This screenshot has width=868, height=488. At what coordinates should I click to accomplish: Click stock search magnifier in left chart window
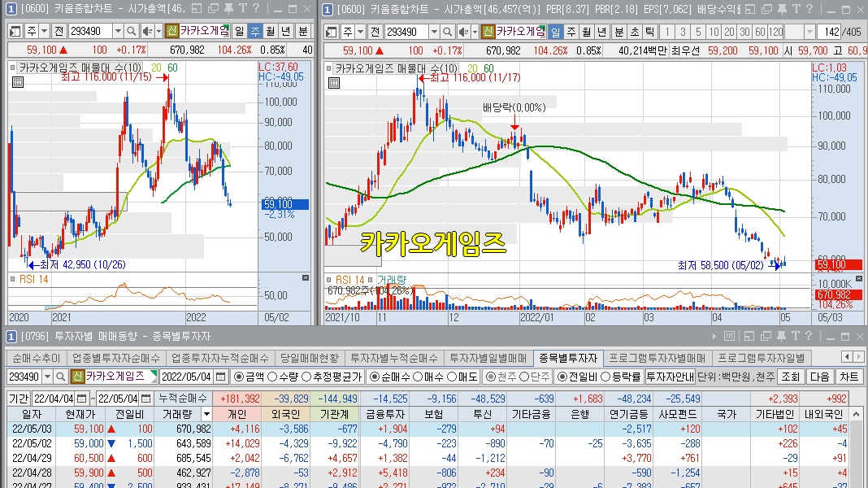click(x=131, y=31)
